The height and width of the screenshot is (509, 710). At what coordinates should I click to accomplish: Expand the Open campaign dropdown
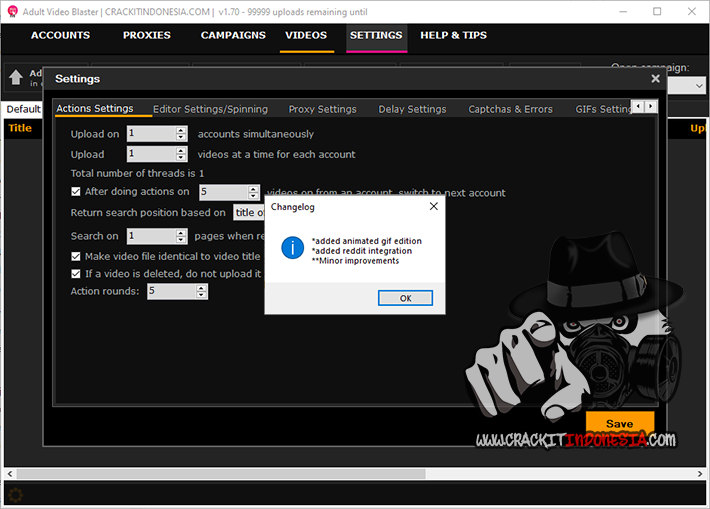coord(699,87)
